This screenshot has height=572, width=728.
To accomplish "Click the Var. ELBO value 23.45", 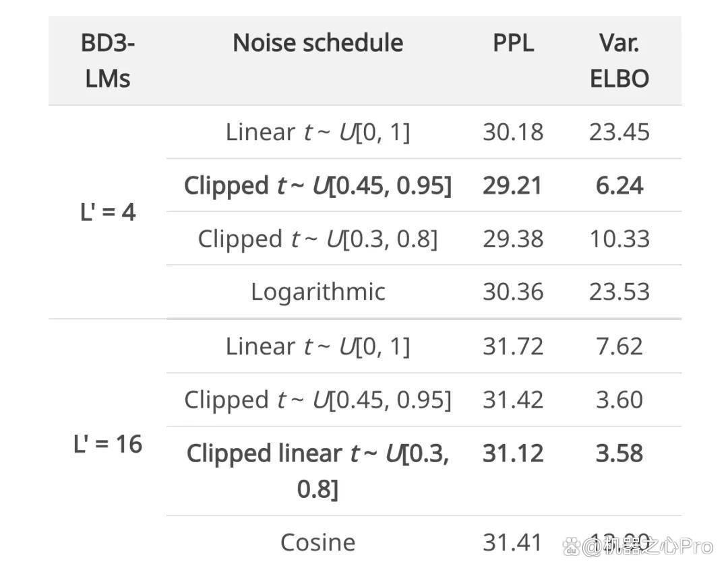I will [x=619, y=132].
